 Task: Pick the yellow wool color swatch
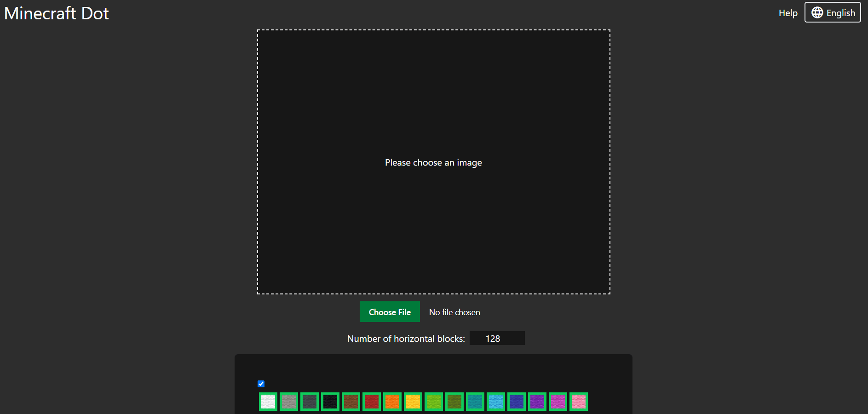pyautogui.click(x=413, y=402)
